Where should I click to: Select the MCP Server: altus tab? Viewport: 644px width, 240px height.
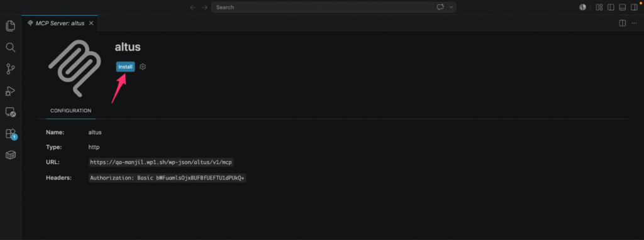click(x=60, y=23)
